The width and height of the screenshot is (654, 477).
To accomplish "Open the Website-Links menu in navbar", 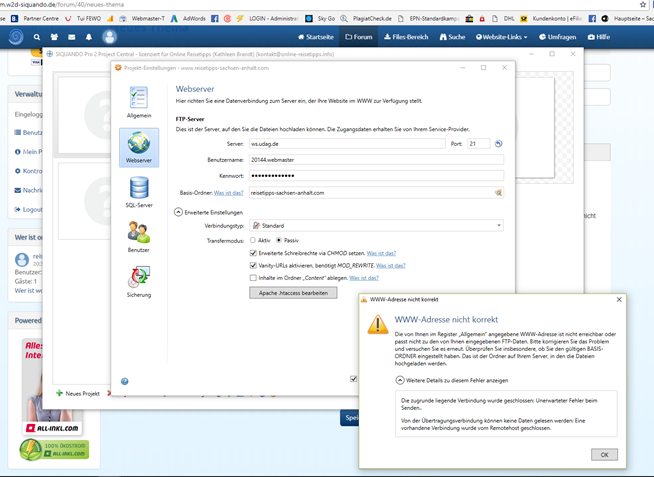I will [501, 37].
